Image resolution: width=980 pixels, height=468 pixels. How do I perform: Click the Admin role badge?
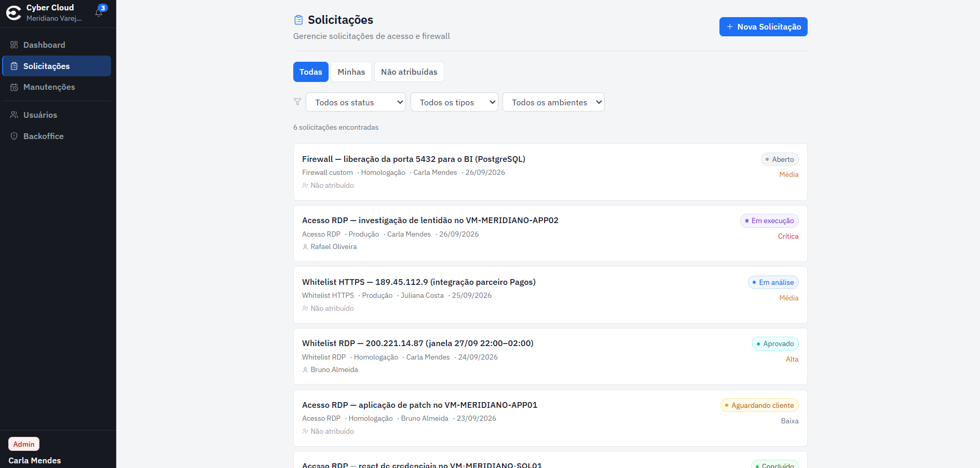[x=24, y=444]
